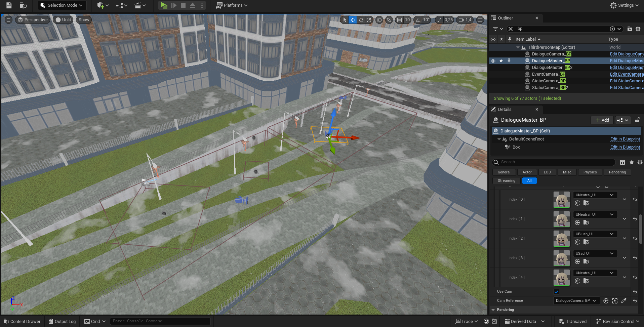644x327 pixels.
Task: Pick Cam Reference actor from scene eyedropper
Action: (624, 301)
